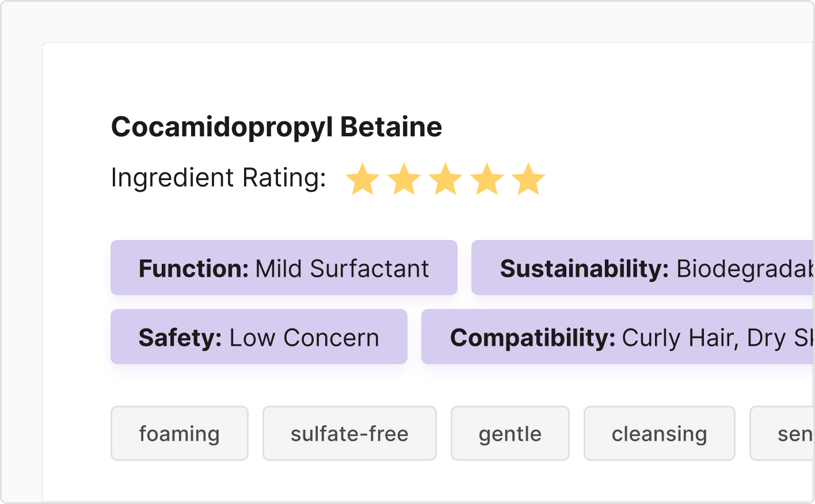
Task: Select the 'sulfate-free' tag
Action: [349, 433]
